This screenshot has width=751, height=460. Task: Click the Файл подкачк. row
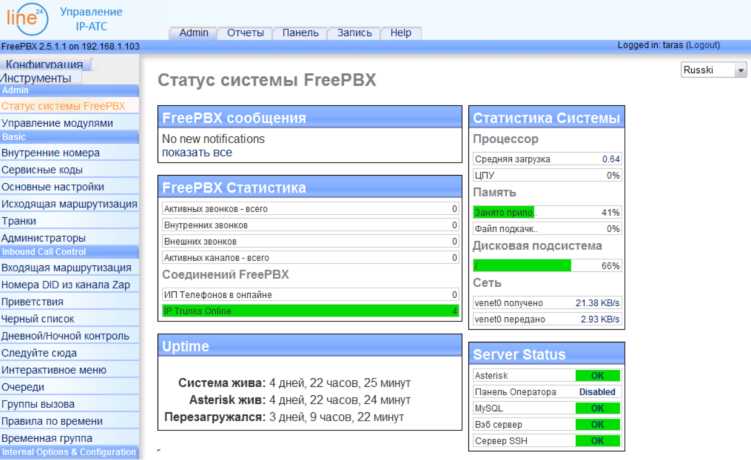547,229
